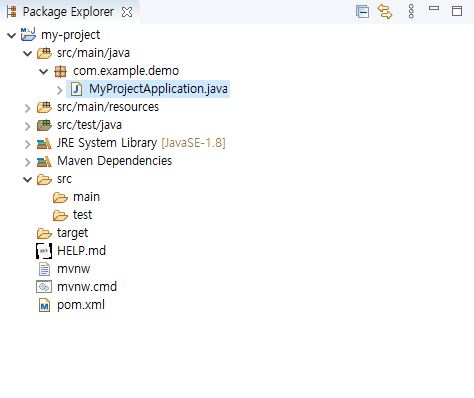Expand the Maven Dependencies node
Viewport: 474px width, 398px height.
point(28,162)
